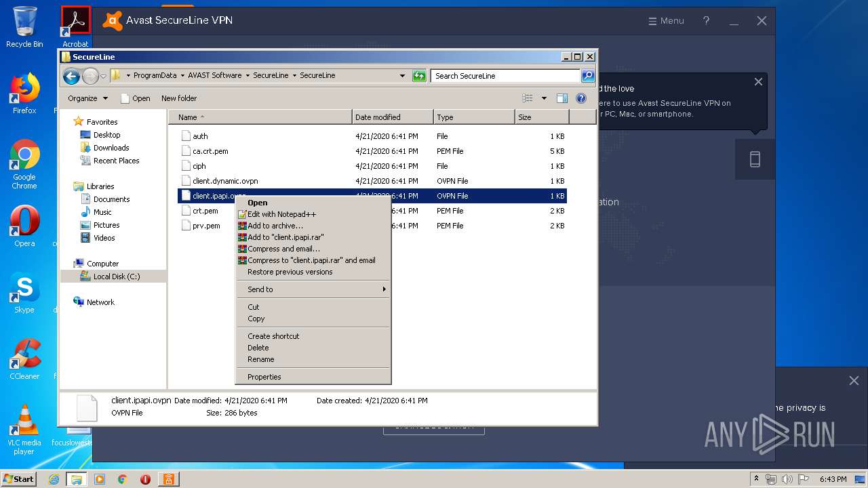Refresh the SecureLine folder view
868x488 pixels.
pos(419,76)
